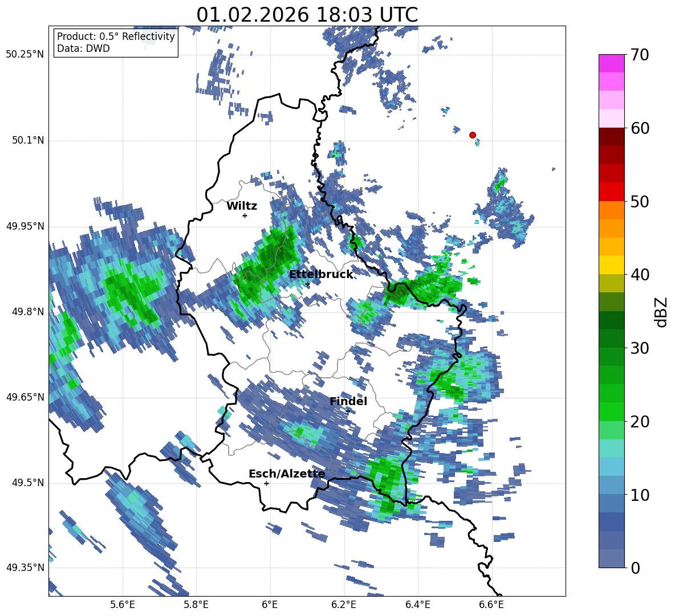675x616 pixels.
Task: Click the 30 tick label on colorbar
Action: point(639,348)
